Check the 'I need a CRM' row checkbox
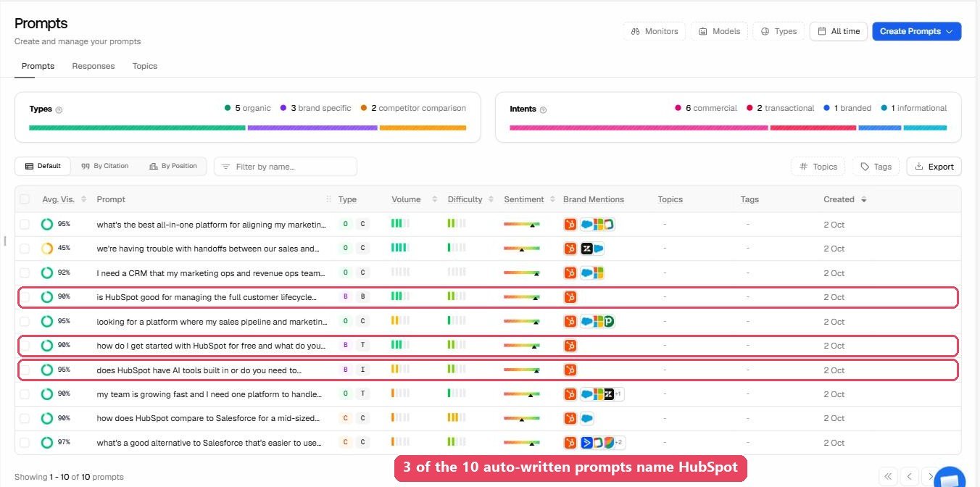Viewport: 980px width, 487px height. point(25,273)
